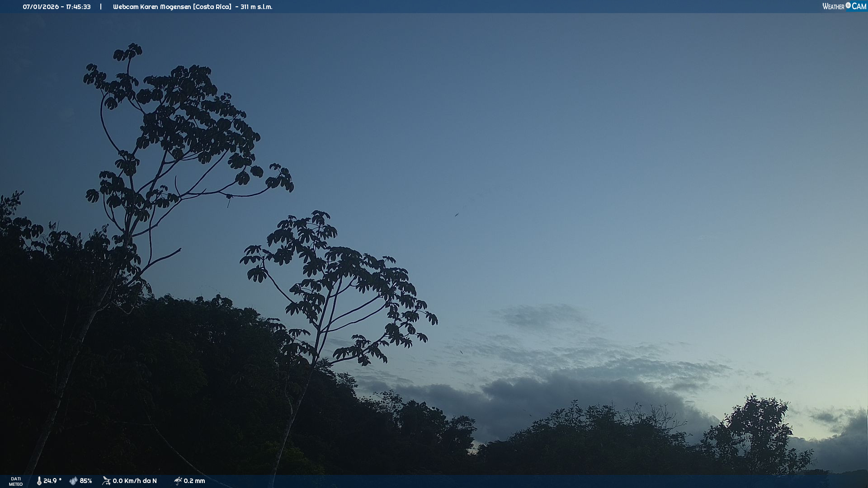
Task: Select the 24.9° temperature reading
Action: click(x=52, y=481)
